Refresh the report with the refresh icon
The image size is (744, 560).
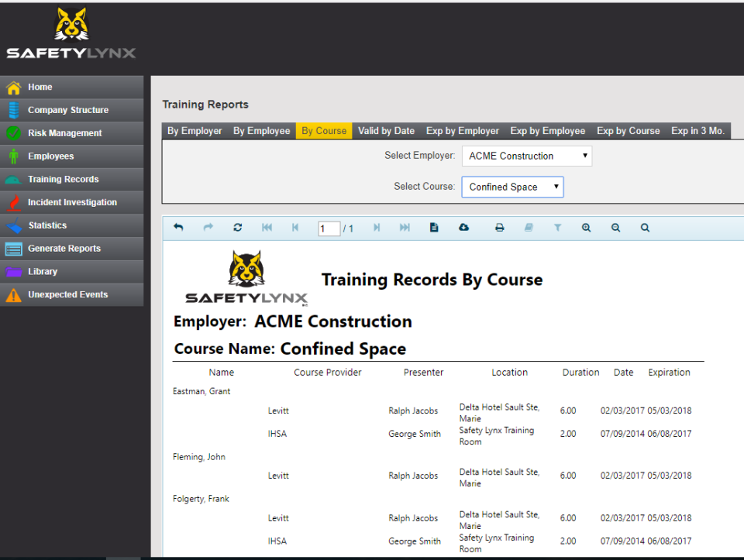pyautogui.click(x=238, y=228)
